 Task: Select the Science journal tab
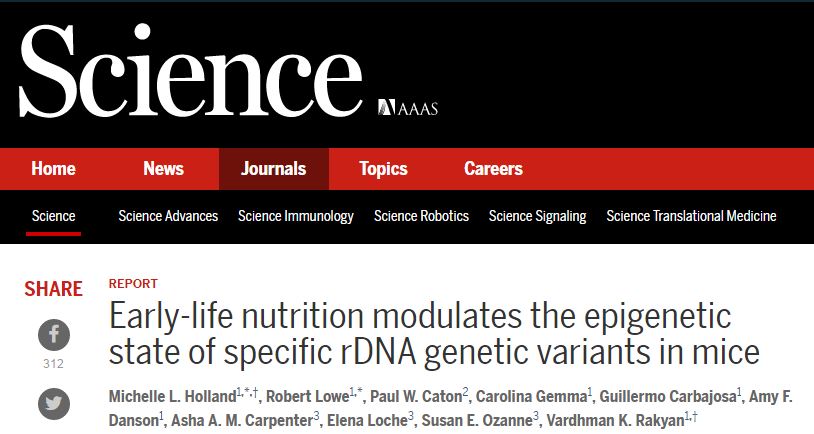click(53, 216)
